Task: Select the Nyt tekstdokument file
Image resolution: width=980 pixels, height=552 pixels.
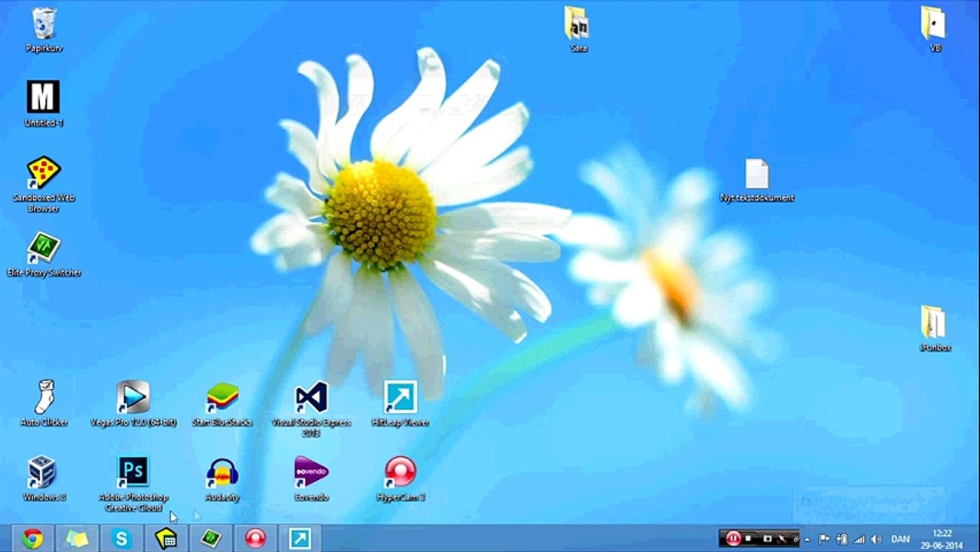Action: pyautogui.click(x=757, y=180)
